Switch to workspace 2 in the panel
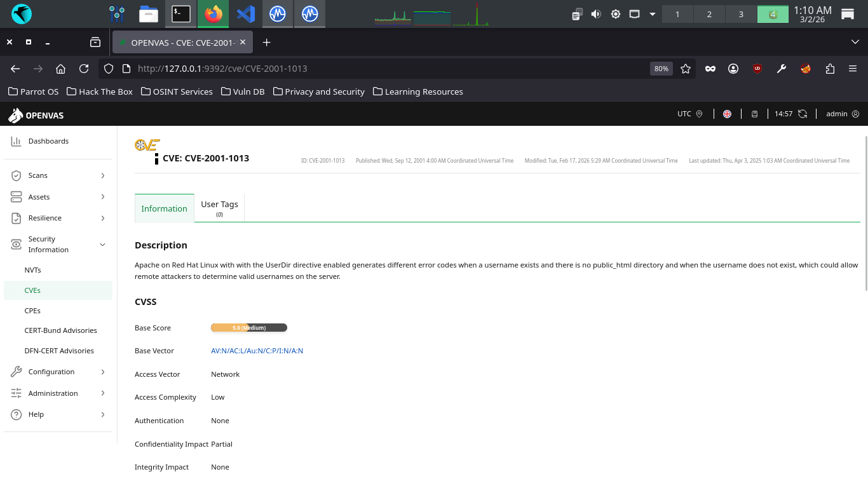 click(x=709, y=14)
